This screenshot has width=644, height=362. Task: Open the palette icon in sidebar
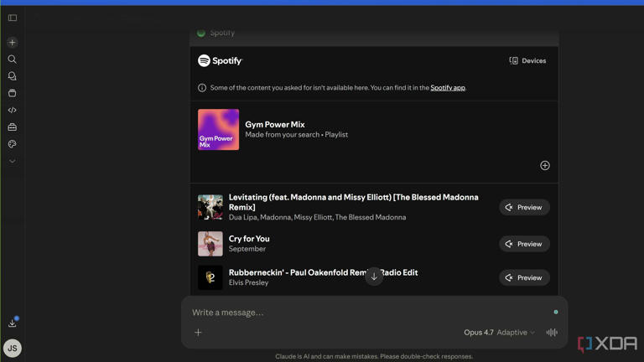pyautogui.click(x=13, y=144)
